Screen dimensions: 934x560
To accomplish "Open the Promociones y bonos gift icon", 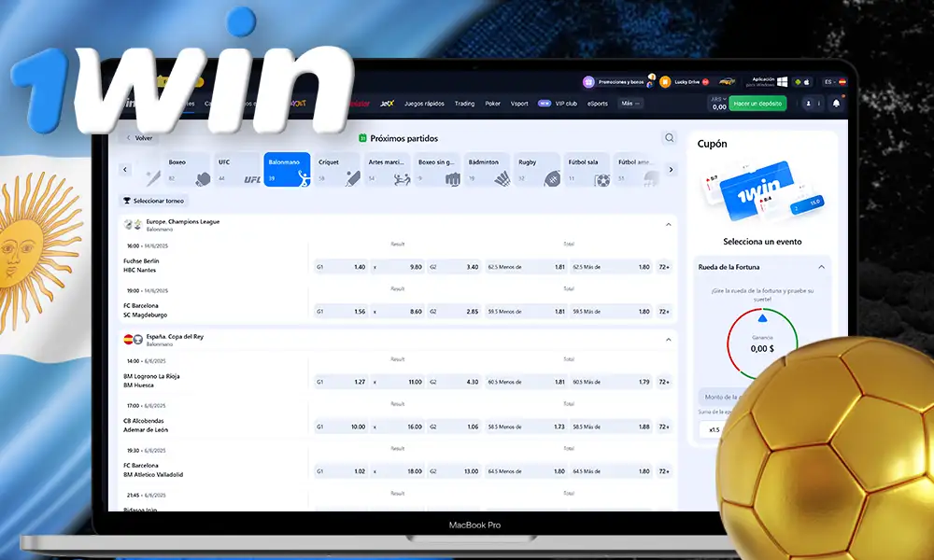I will (588, 82).
